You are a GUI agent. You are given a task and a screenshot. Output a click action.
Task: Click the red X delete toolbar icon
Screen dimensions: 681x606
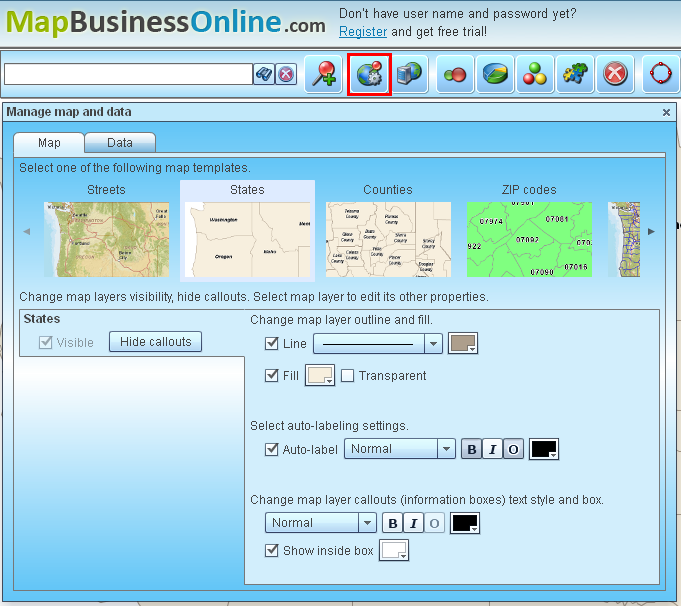pyautogui.click(x=615, y=74)
